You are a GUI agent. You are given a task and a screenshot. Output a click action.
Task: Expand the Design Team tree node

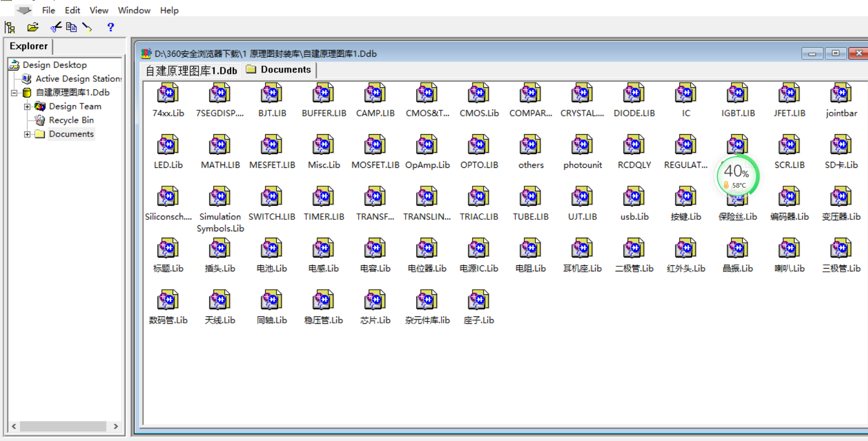(27, 107)
